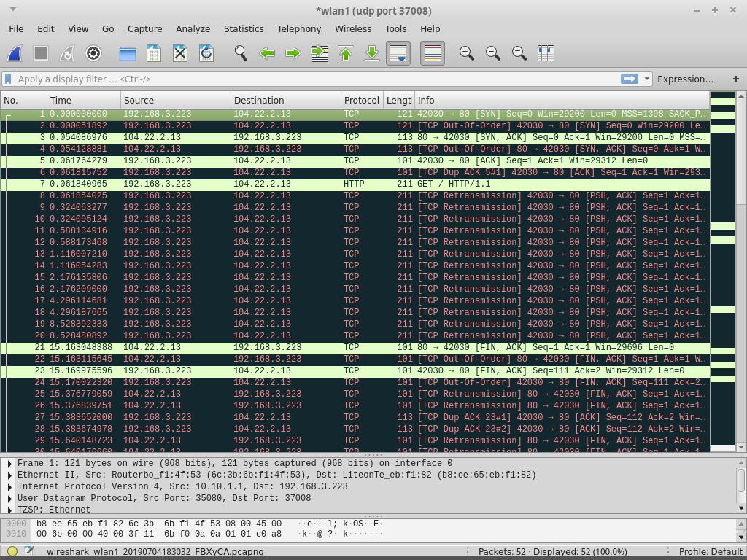The image size is (747, 560).
Task: Save this capture file icon
Action: (154, 53)
